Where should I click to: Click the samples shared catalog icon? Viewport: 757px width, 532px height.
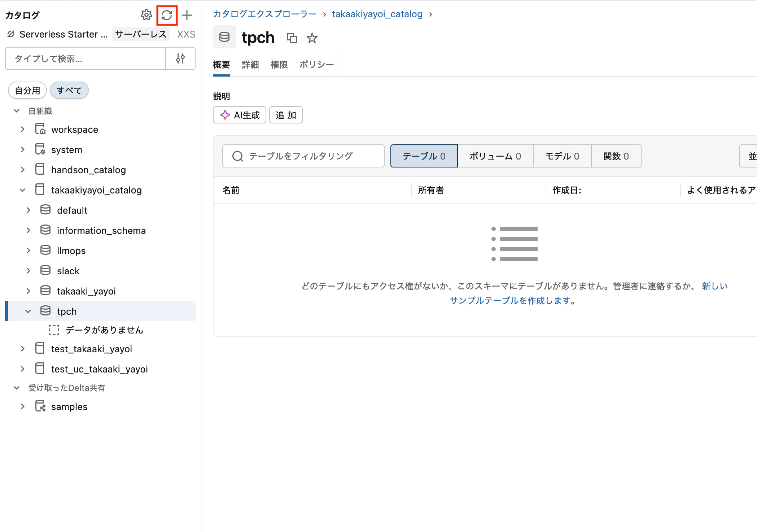(x=40, y=406)
